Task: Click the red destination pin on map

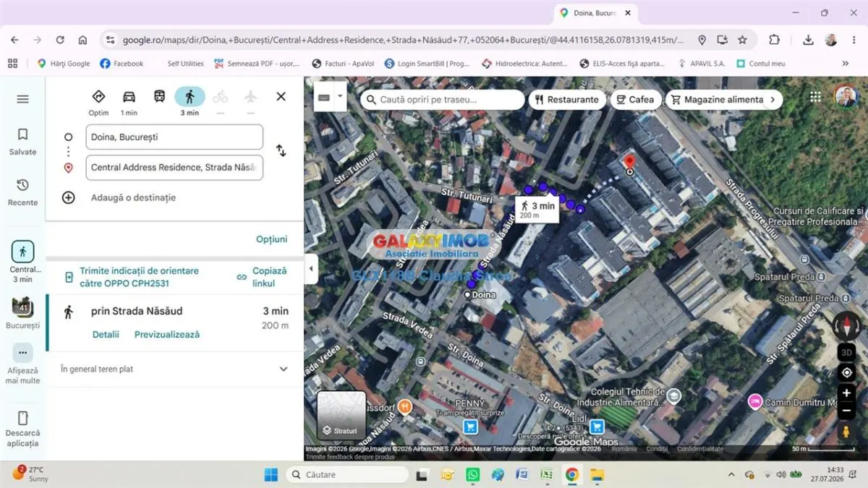Action: pyautogui.click(x=629, y=162)
